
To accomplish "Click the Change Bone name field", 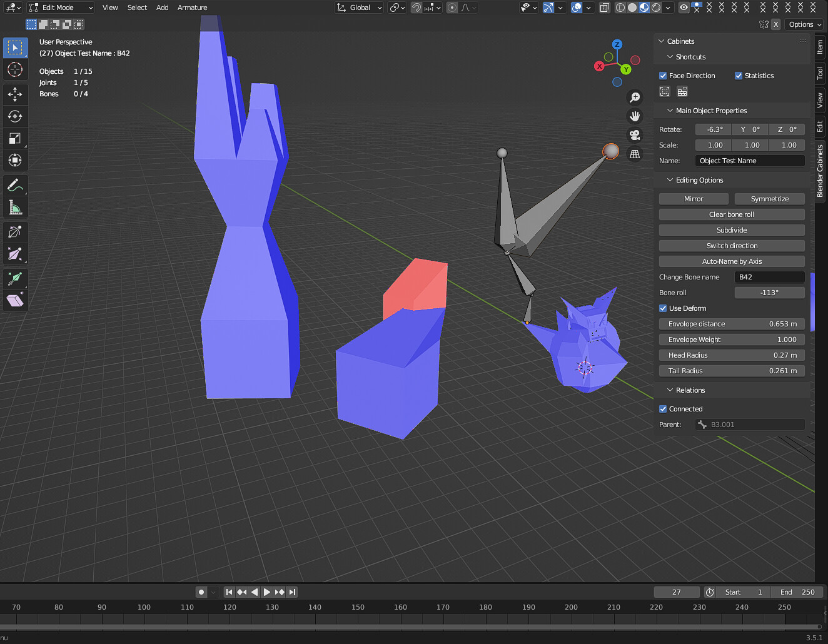I will click(x=769, y=277).
